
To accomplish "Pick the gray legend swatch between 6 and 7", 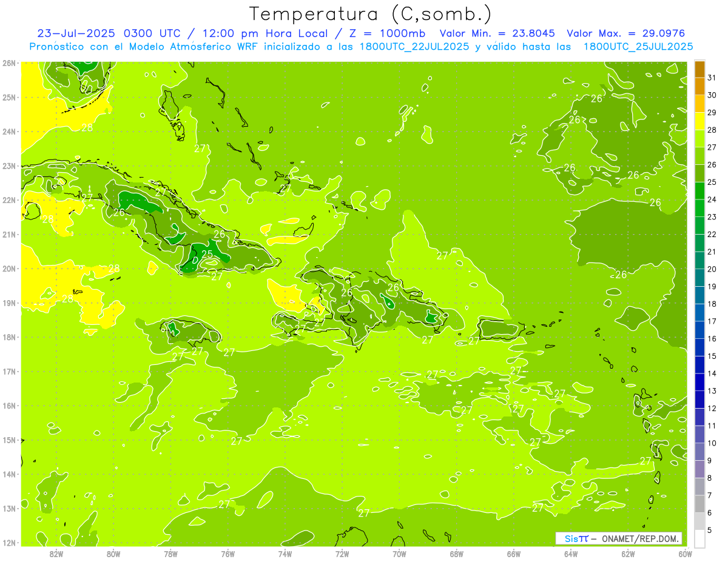I will click(x=700, y=504).
